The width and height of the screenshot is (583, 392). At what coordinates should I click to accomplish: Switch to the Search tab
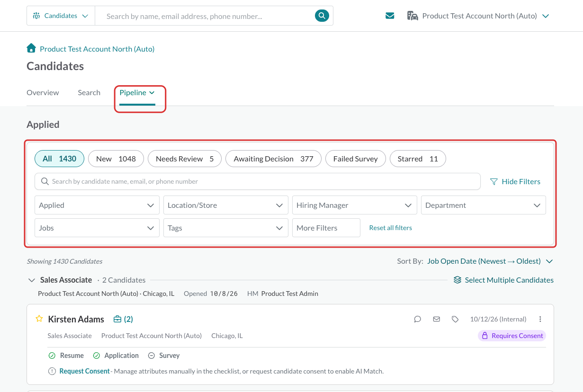89,92
